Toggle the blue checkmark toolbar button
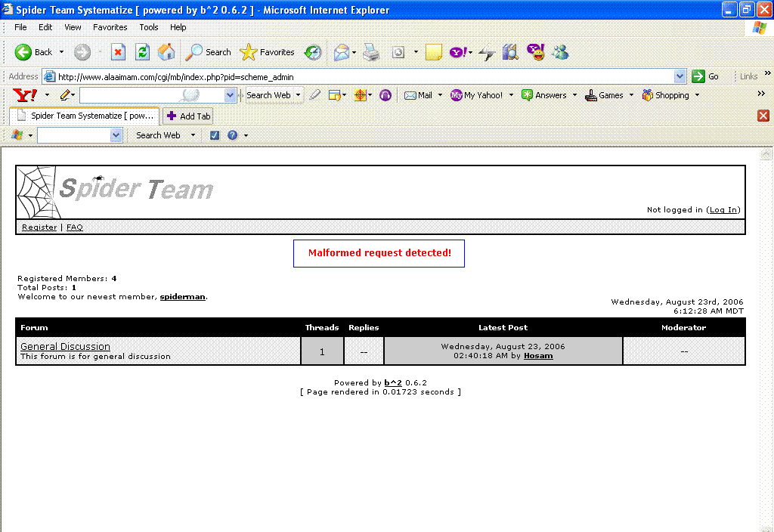The image size is (774, 532). click(x=214, y=135)
